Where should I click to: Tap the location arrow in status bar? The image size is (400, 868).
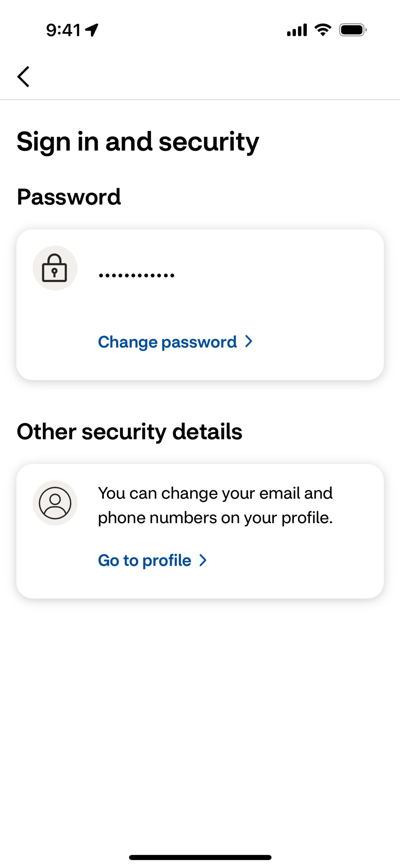[92, 30]
